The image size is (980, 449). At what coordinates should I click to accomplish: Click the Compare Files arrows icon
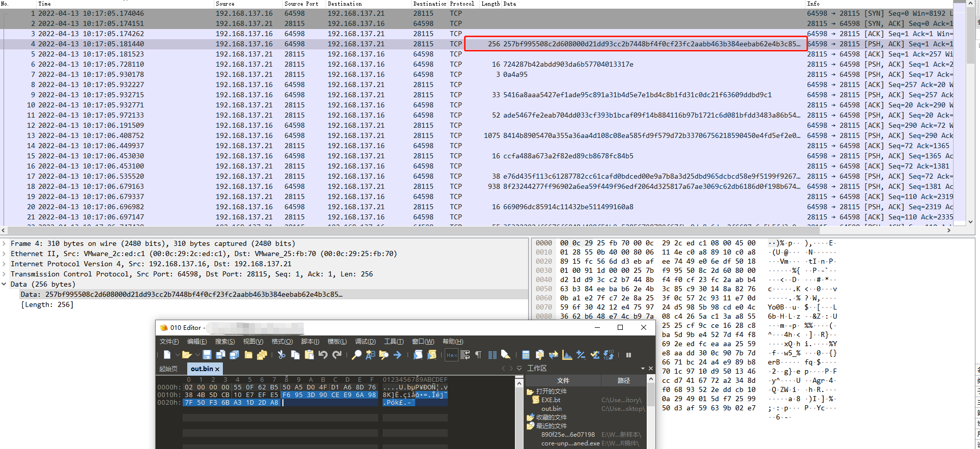(x=554, y=355)
